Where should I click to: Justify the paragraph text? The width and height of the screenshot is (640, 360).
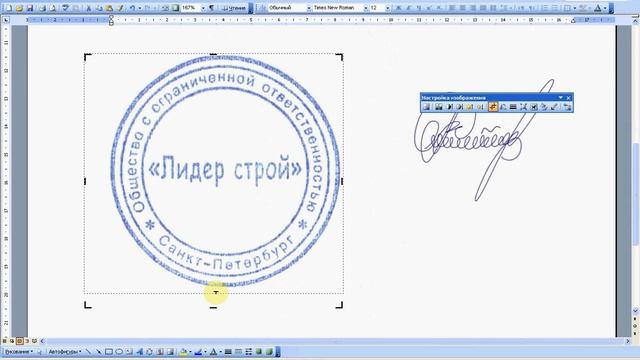(483, 8)
